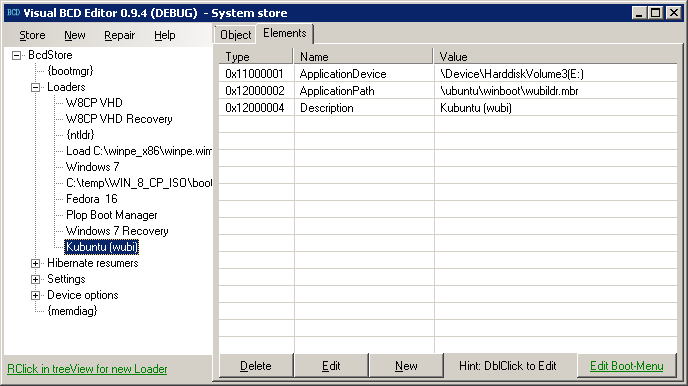Close the Visual BCD Editor window

[x=674, y=13]
